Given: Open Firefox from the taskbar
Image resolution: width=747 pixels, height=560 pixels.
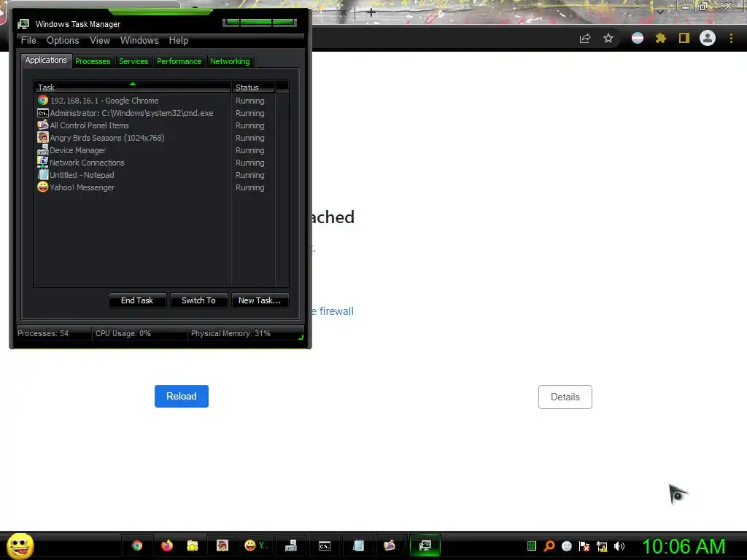Looking at the screenshot, I should pyautogui.click(x=167, y=545).
